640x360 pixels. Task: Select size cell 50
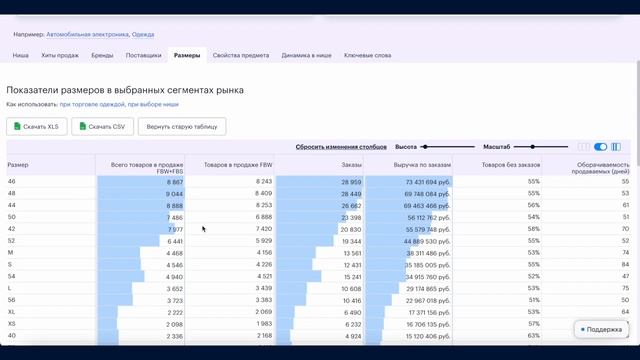[x=11, y=217]
